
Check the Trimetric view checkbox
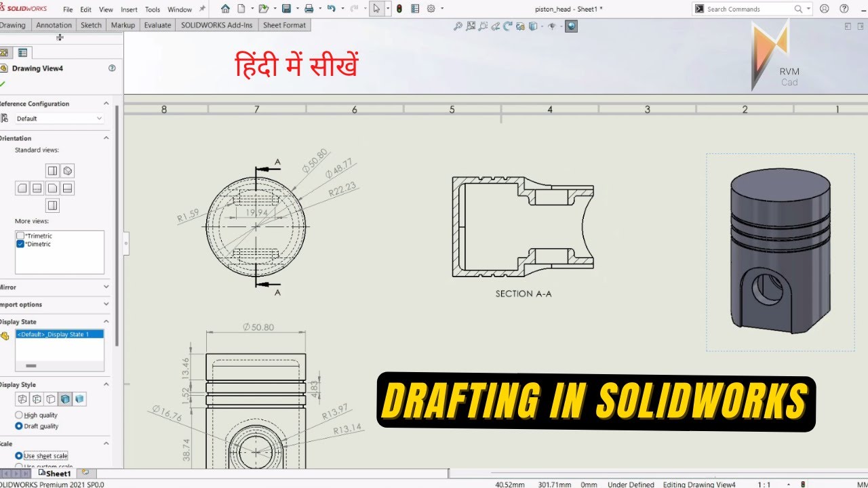(20, 236)
